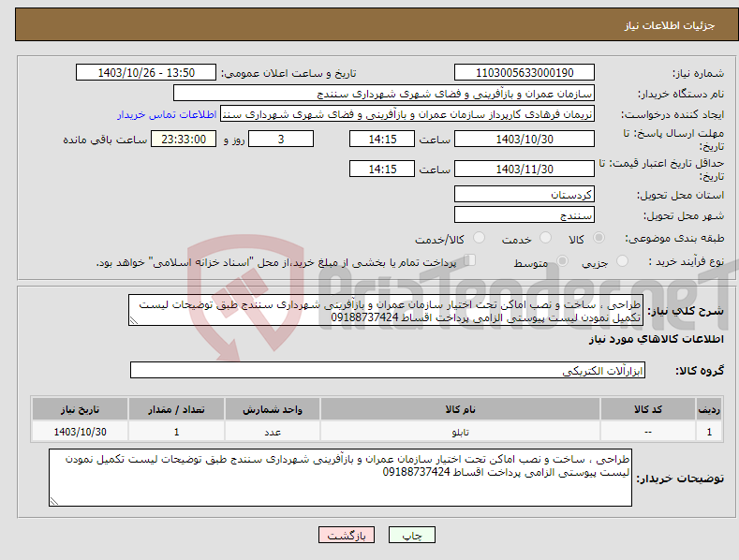Click the کد کالا column header
This screenshot has width=739, height=560.
647,409
